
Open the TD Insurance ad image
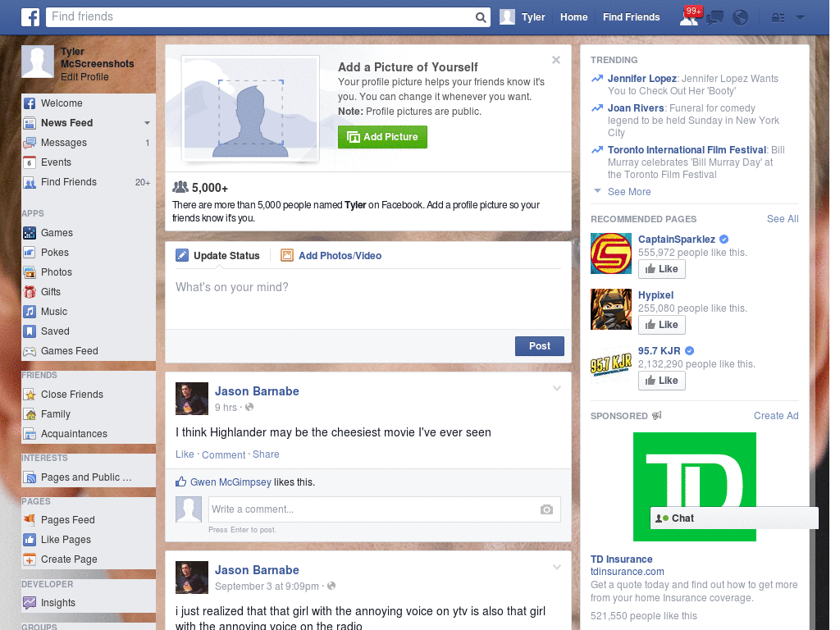(694, 486)
